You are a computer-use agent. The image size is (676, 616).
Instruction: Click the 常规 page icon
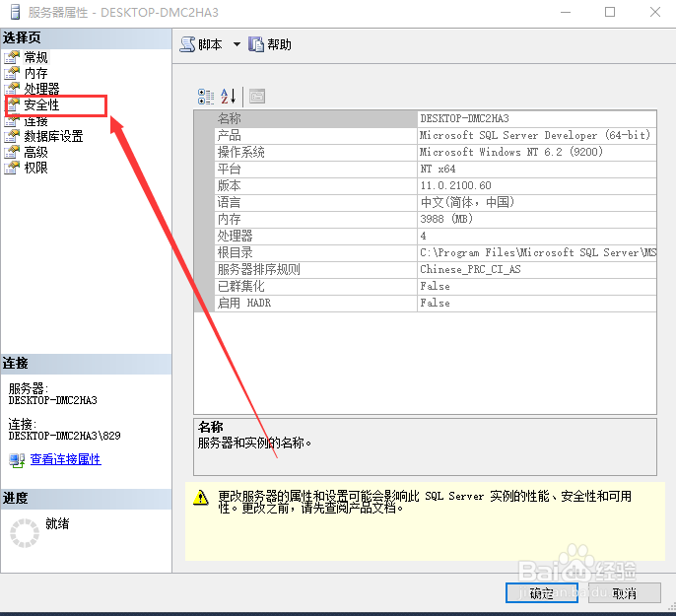(12, 57)
